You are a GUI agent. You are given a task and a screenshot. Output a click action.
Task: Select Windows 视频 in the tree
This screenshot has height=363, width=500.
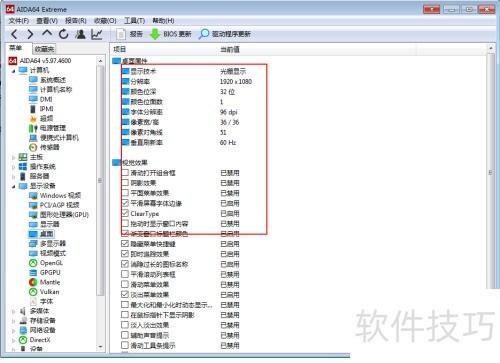[55, 195]
